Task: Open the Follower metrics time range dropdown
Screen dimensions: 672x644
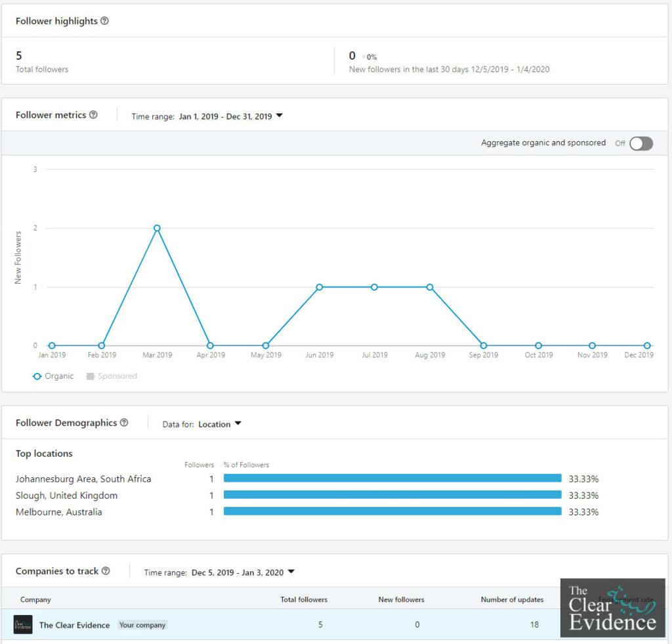Action: point(230,116)
